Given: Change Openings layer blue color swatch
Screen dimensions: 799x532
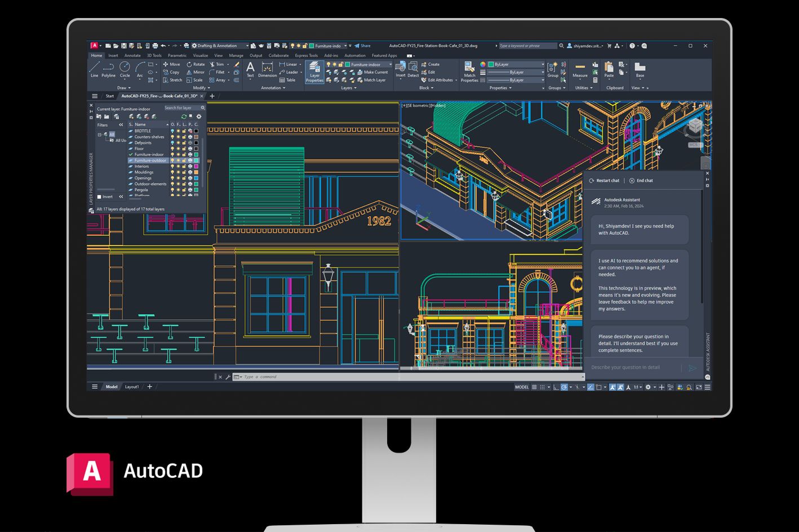Looking at the screenshot, I should point(196,178).
